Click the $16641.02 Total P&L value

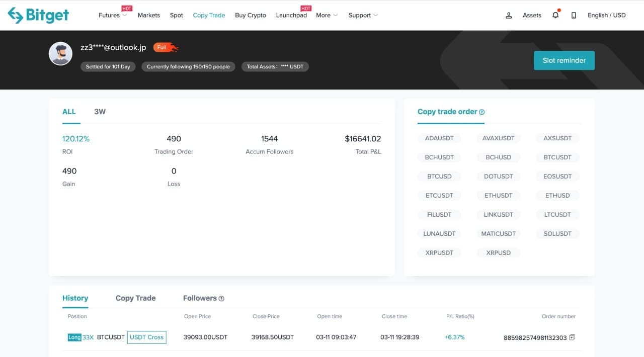[363, 139]
